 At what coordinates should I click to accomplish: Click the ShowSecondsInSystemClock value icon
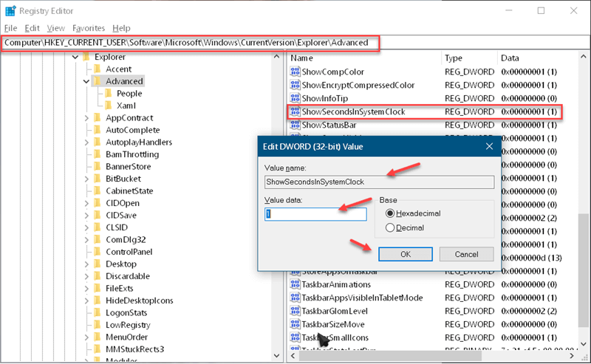click(x=295, y=111)
